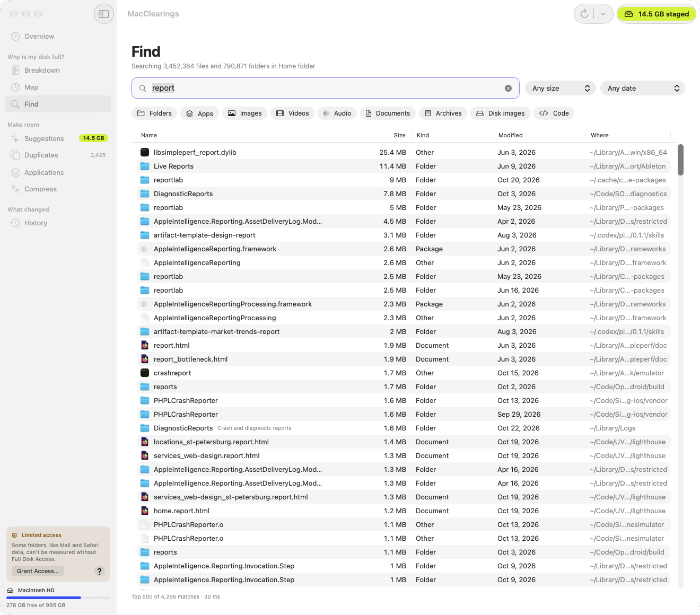This screenshot has height=615, width=700.
Task: Click the refresh scan icon
Action: (584, 14)
